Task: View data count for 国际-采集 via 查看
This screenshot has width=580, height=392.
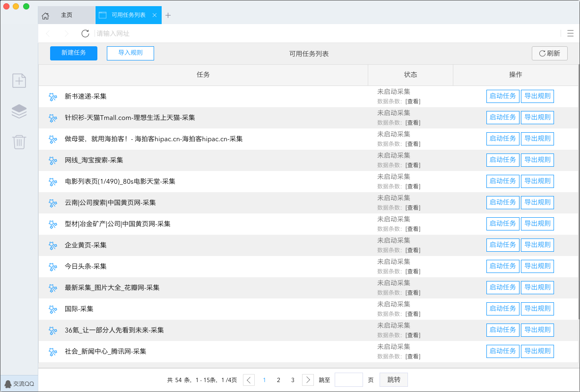Action: coord(413,314)
